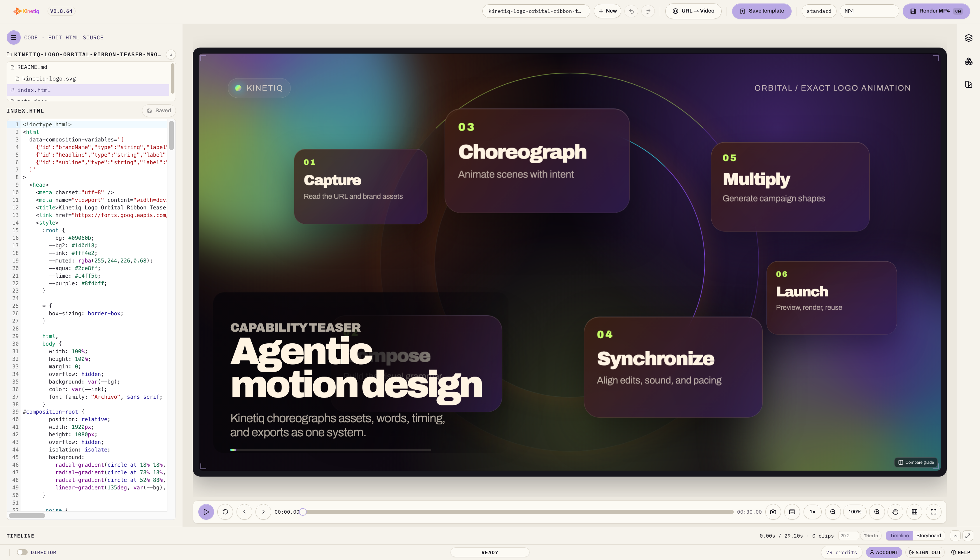The width and height of the screenshot is (980, 560).
Task: Click the Kinetiq logo in the header
Action: (x=26, y=11)
